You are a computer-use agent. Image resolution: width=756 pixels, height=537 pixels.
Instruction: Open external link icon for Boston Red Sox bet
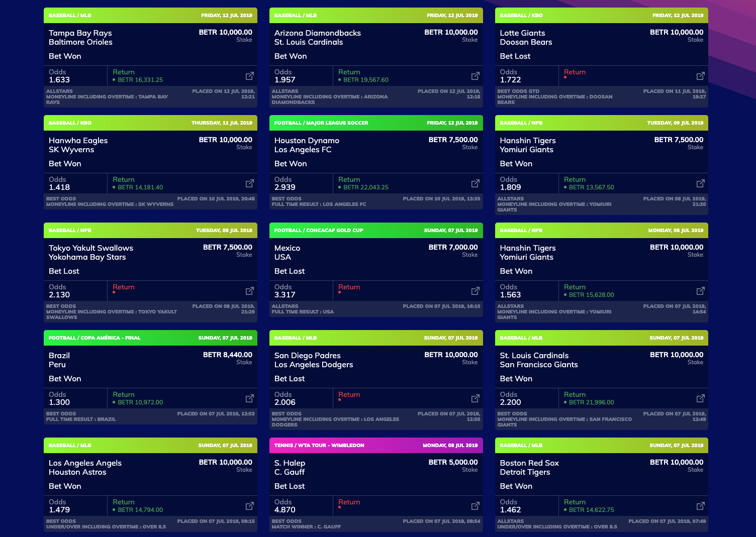[x=701, y=506]
